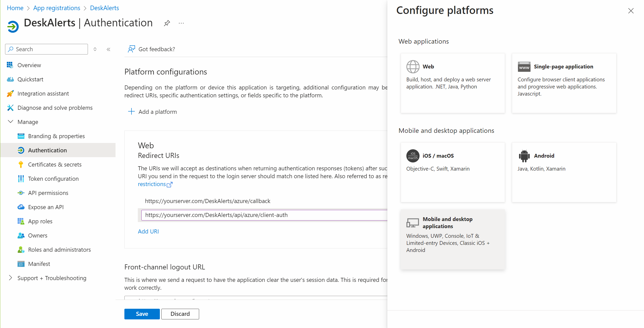The image size is (644, 328).
Task: Choose the Single-page application tile
Action: [x=564, y=83]
